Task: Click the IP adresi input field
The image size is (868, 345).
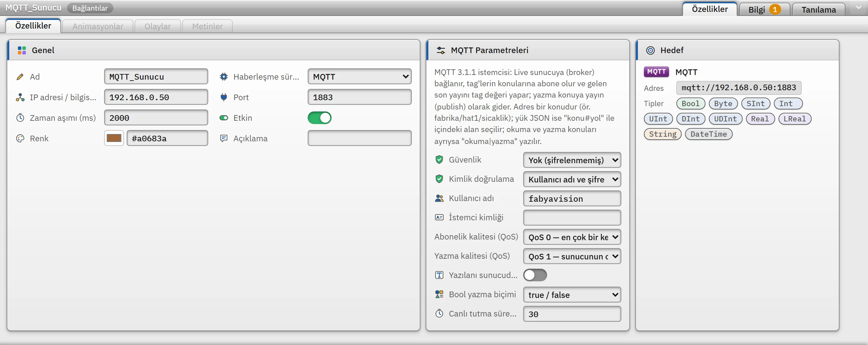Action: 156,97
